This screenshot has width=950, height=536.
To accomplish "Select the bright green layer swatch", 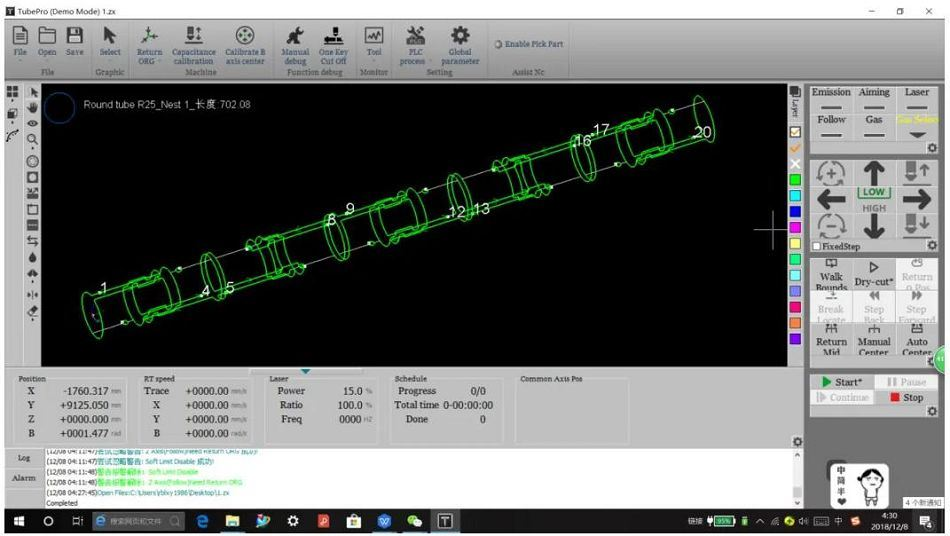I will [x=796, y=179].
